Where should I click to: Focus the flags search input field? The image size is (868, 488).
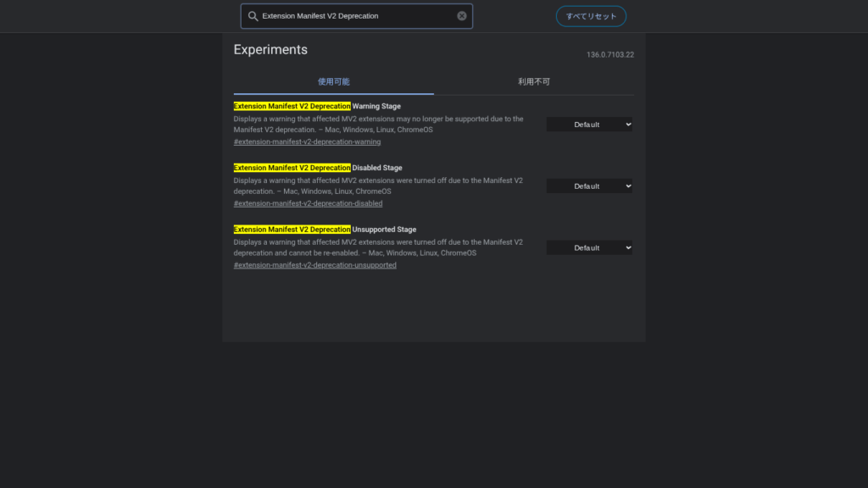[x=356, y=16]
